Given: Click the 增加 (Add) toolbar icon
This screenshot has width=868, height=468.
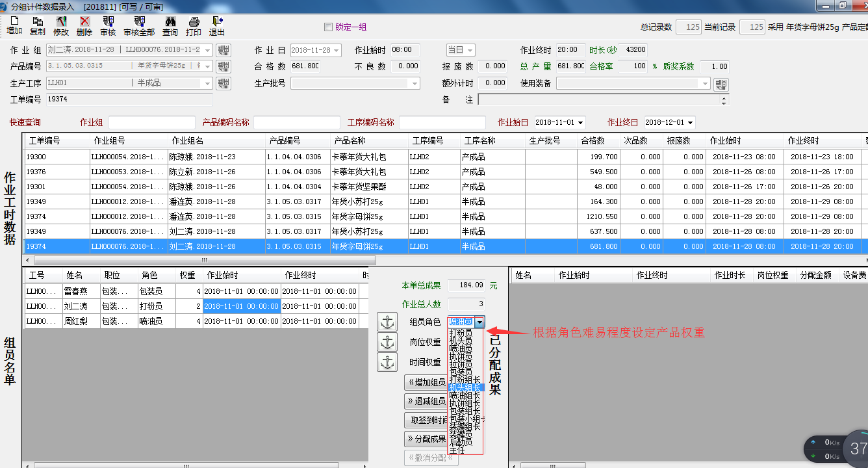Looking at the screenshot, I should [14, 26].
